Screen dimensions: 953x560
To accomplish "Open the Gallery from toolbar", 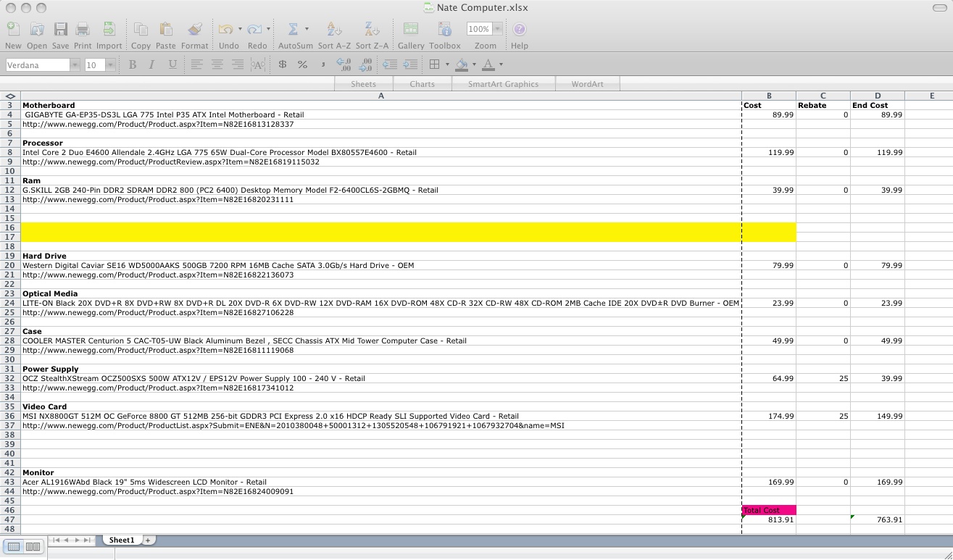I will [411, 30].
